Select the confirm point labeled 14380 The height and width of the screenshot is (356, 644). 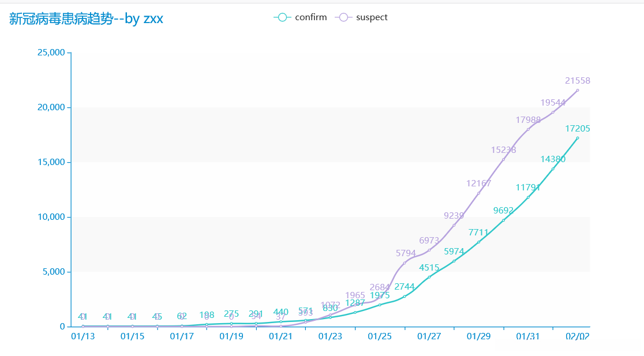click(553, 168)
